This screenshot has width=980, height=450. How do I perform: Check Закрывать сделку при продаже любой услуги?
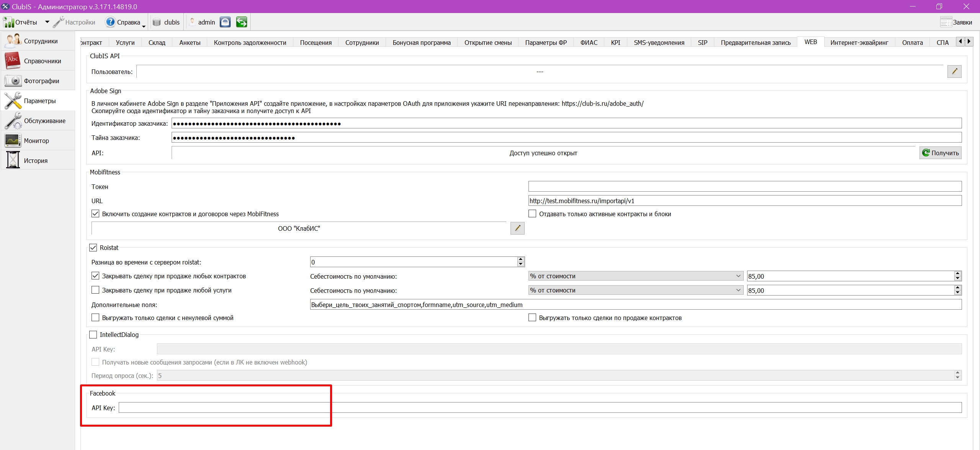pos(95,290)
